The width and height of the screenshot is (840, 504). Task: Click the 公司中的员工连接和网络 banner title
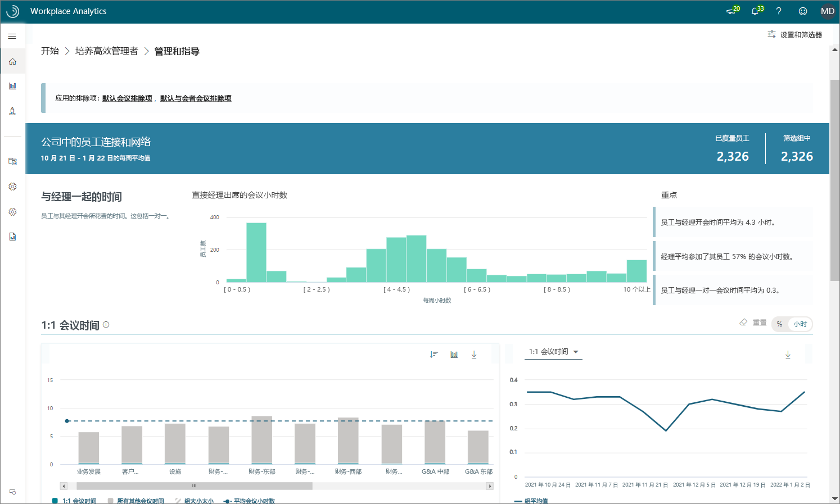[x=96, y=142]
